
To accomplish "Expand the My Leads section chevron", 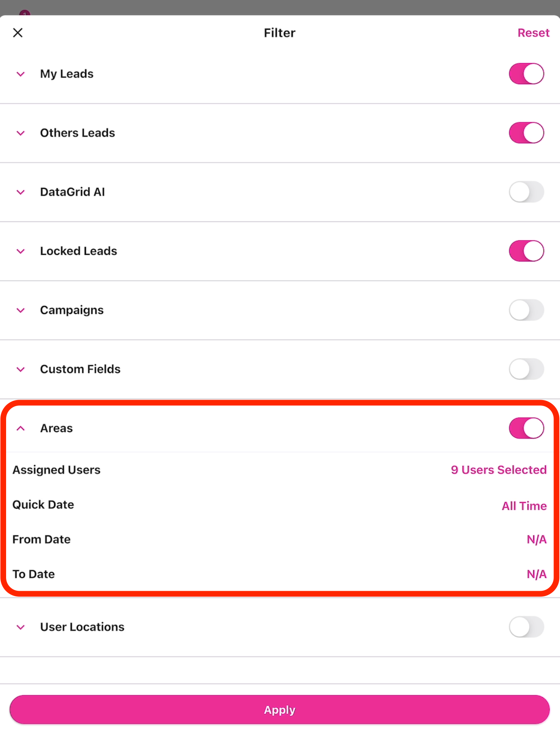I will pyautogui.click(x=21, y=74).
